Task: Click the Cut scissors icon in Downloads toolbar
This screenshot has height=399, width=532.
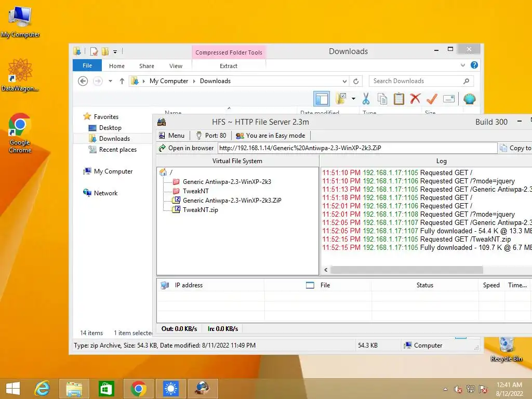Action: coord(366,99)
